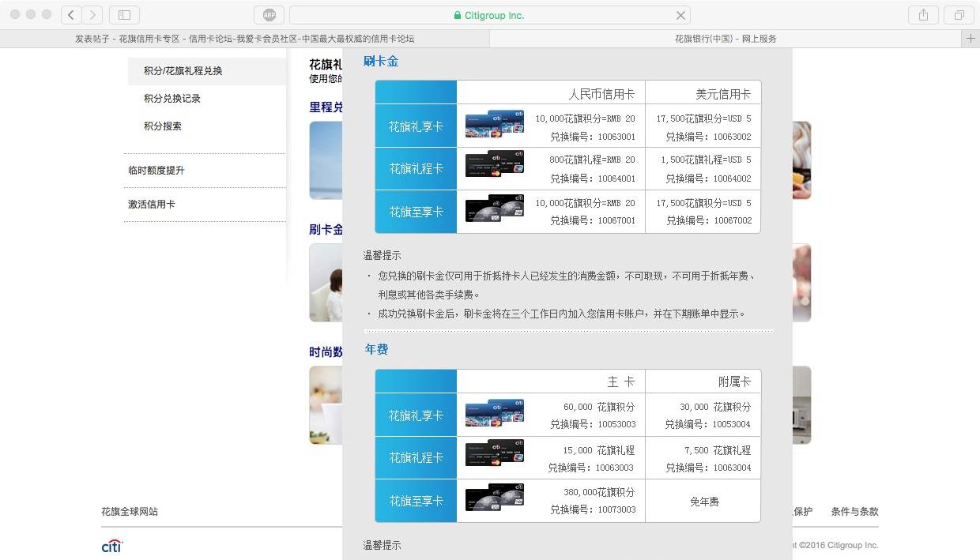This screenshot has height=560, width=980.
Task: Select the 花旗至享卡 row label under 年费
Action: (x=416, y=501)
